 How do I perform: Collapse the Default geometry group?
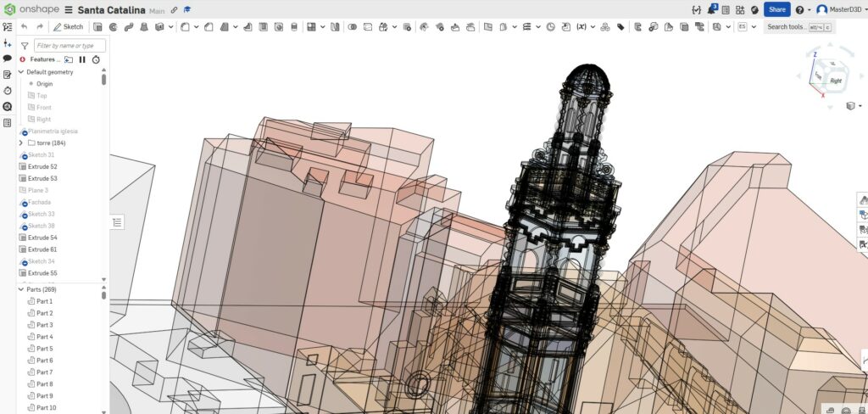(x=21, y=72)
